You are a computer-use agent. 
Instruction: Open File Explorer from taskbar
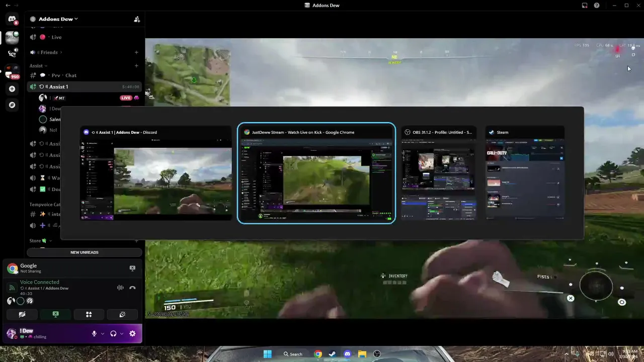pos(362,354)
